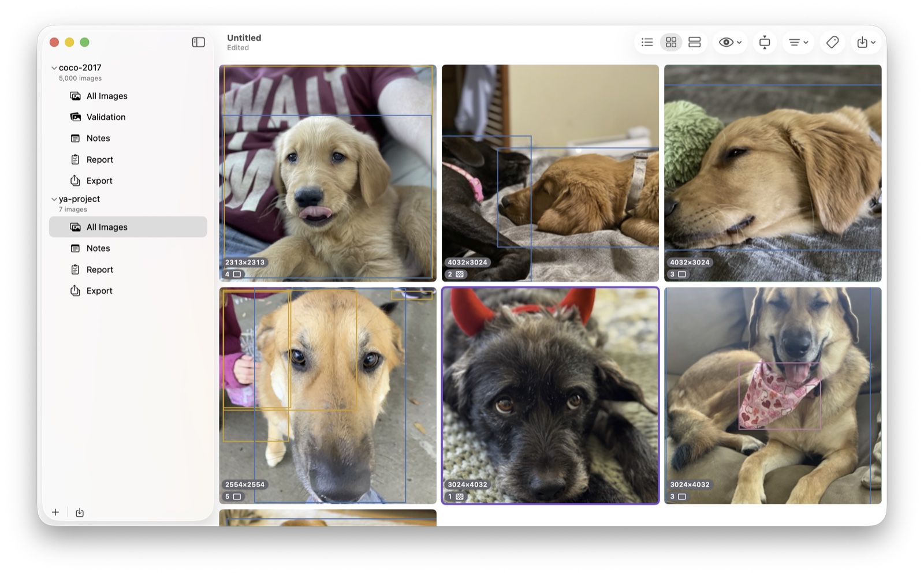Click the Notes icon under ya-project
This screenshot has height=575, width=924.
[x=75, y=248]
